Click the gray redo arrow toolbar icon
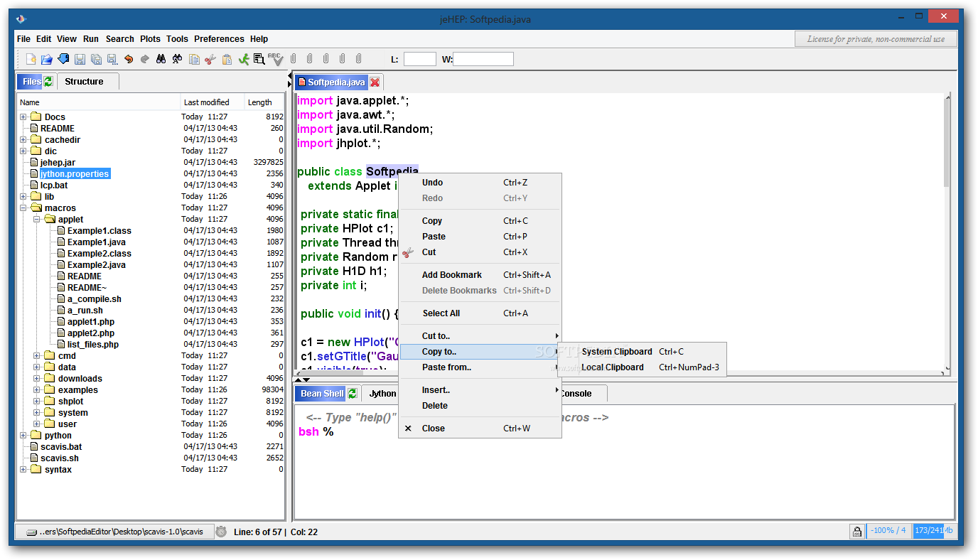Screen dimensions: 978x560 (145, 59)
